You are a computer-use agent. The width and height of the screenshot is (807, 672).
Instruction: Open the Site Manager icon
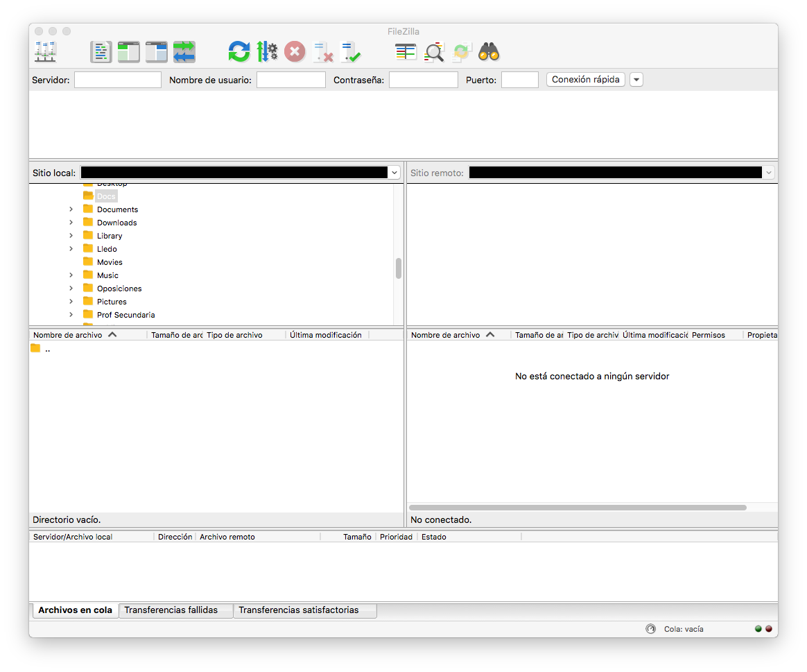[46, 52]
